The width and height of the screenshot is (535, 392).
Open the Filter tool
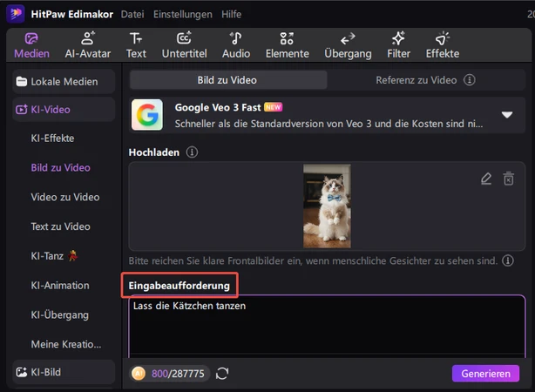(398, 44)
